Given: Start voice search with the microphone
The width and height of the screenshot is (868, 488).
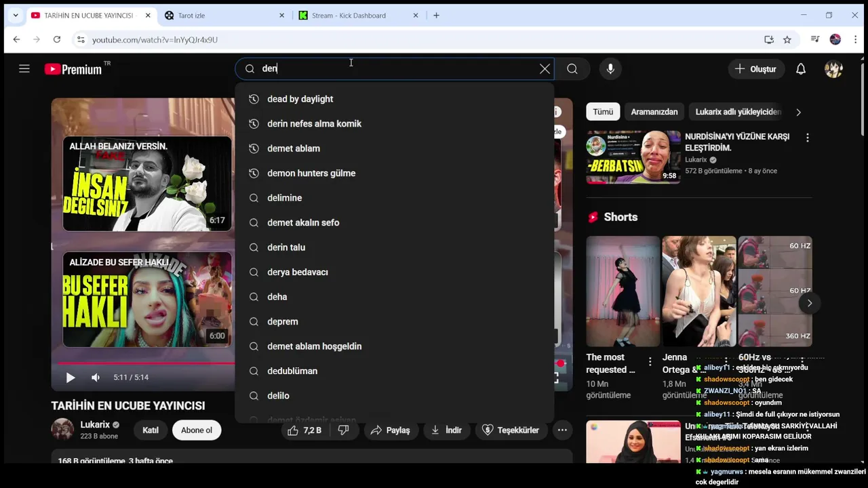Looking at the screenshot, I should [610, 68].
